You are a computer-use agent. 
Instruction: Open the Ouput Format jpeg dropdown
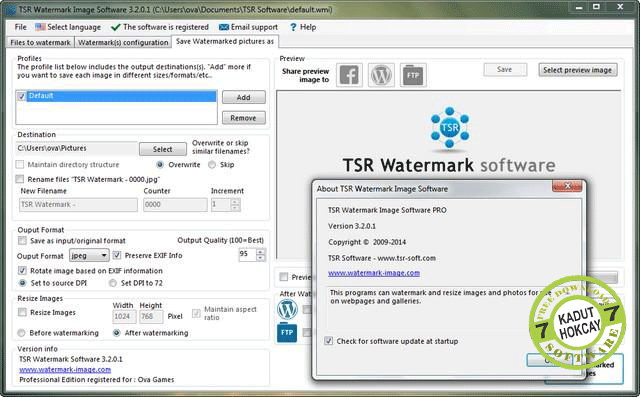[x=89, y=255]
